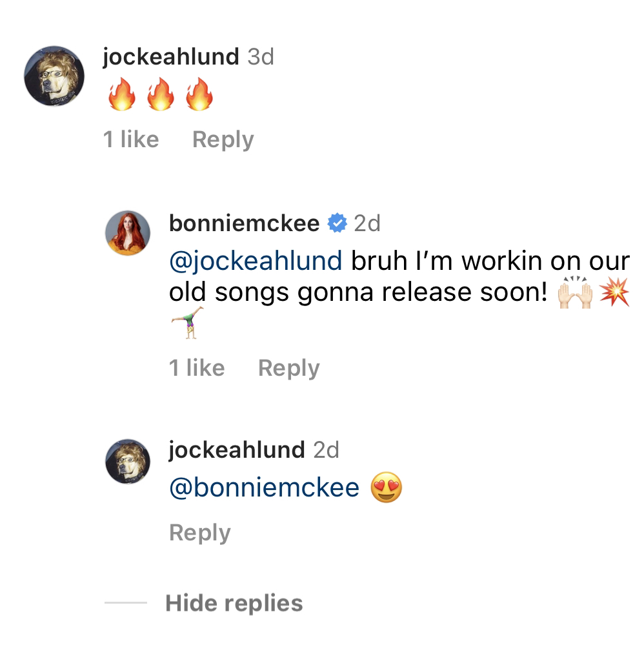644x645 pixels.
Task: Click the heart-eyes emoji in the reply
Action: (x=386, y=487)
